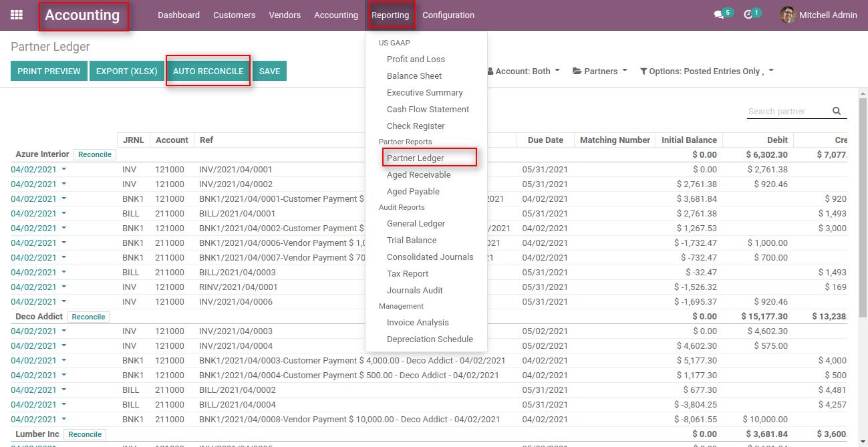Click the $ 6,302.30 Azure Interior debit total
Screen dimensions: 868x447
(x=767, y=154)
